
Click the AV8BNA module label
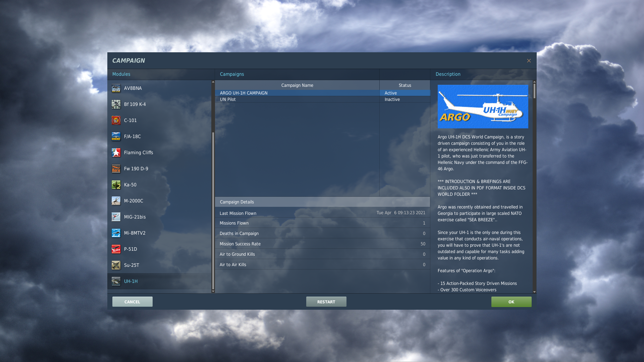click(x=133, y=88)
